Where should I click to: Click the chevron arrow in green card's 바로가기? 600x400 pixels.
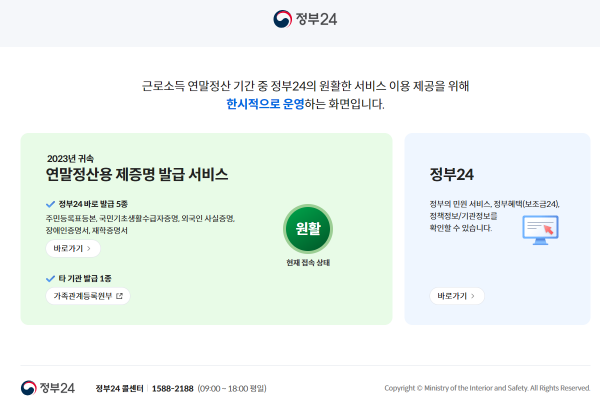click(x=89, y=249)
